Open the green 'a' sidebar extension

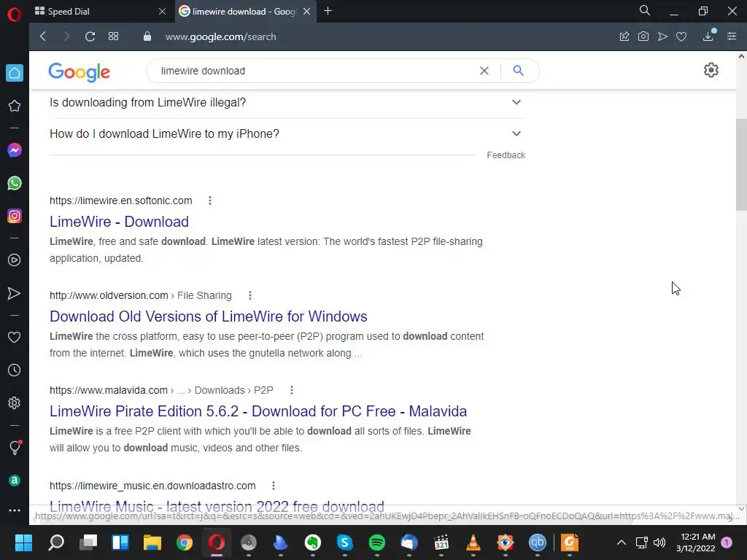point(15,481)
